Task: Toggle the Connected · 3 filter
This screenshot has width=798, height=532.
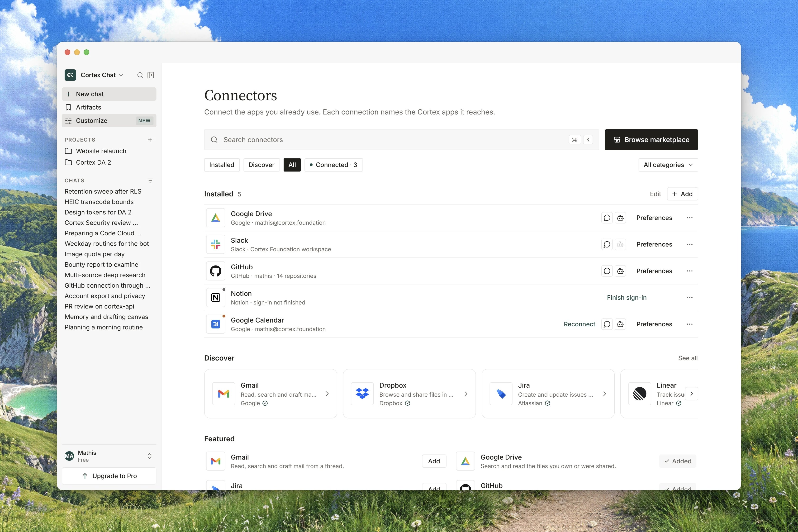Action: [333, 165]
